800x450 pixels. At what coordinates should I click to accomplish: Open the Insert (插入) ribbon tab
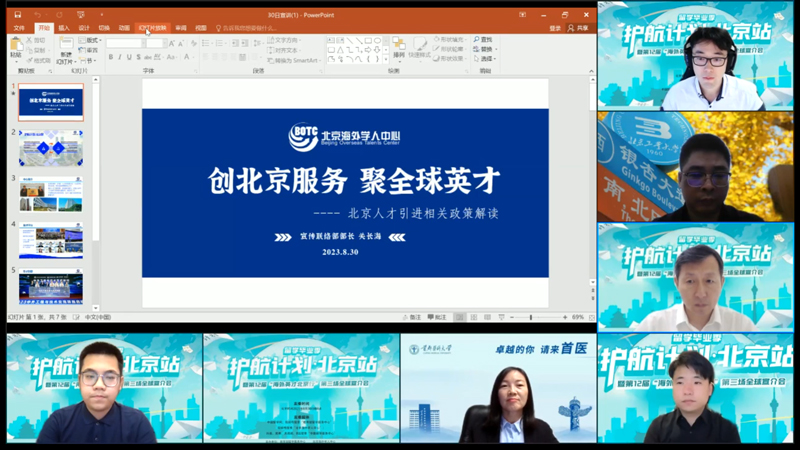click(63, 28)
